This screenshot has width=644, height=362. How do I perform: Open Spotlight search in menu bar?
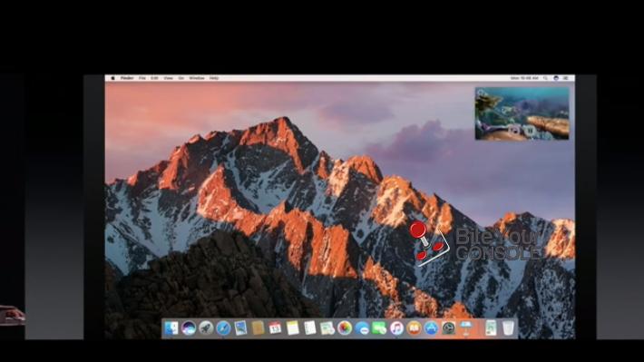(x=545, y=78)
